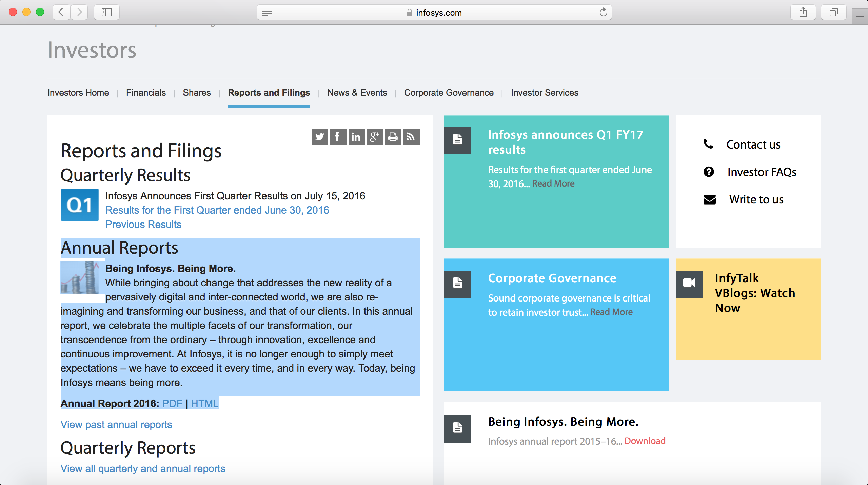This screenshot has height=485, width=868.
Task: Click the Corporate Governance menu item
Action: 449,93
